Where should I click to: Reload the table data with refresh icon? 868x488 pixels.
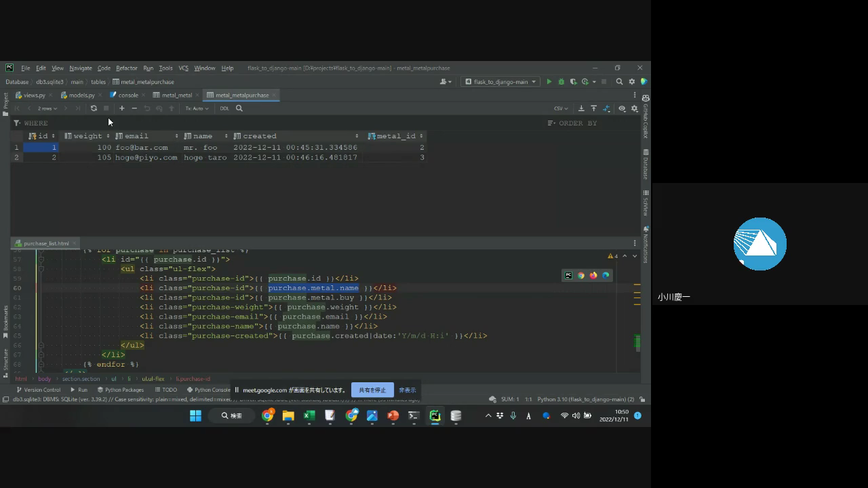tap(94, 108)
